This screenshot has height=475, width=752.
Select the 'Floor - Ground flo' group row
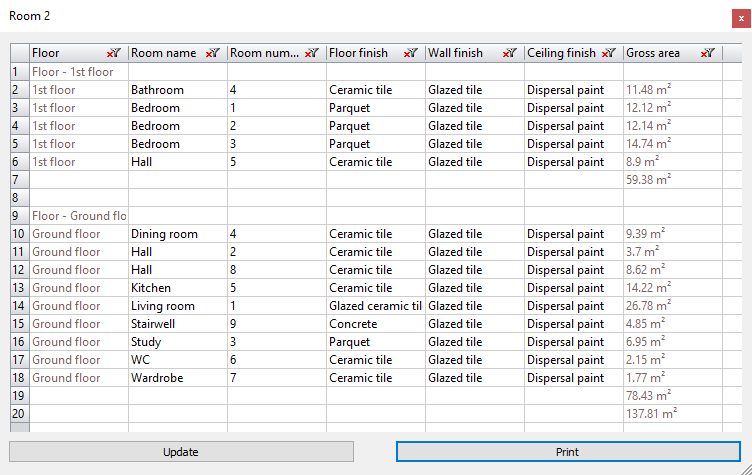point(79,216)
